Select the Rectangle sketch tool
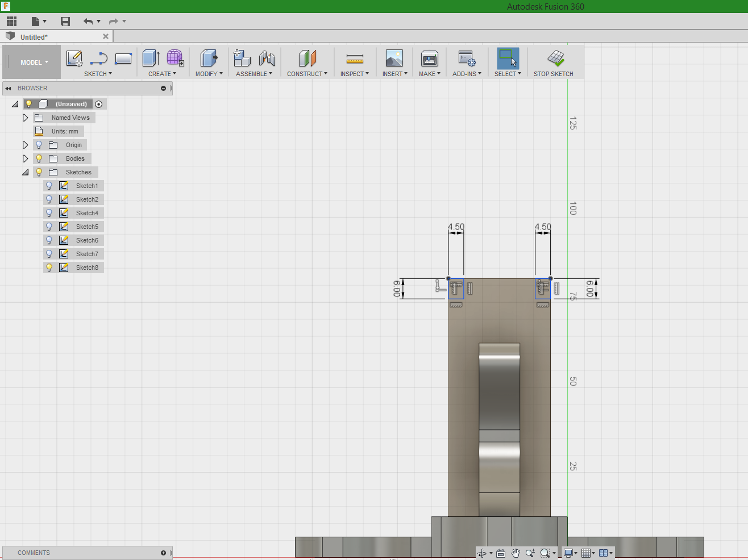This screenshot has height=560, width=748. point(123,58)
